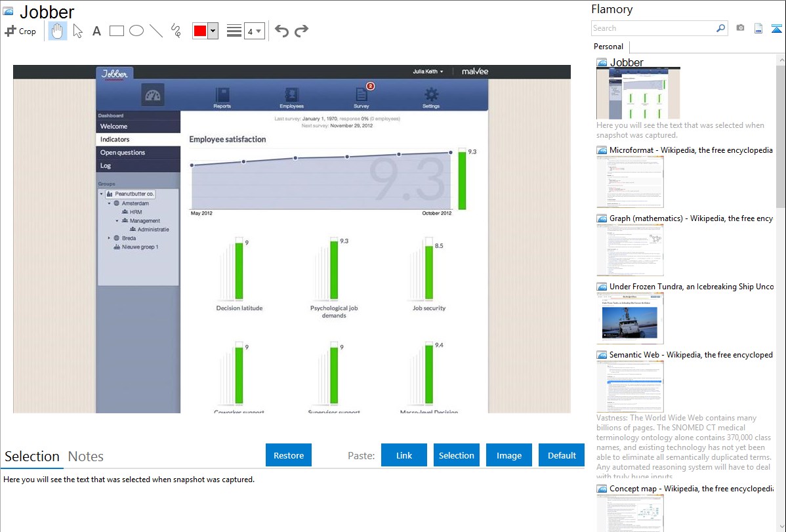Click the camera capture icon
The width and height of the screenshot is (786, 532).
coord(740,28)
